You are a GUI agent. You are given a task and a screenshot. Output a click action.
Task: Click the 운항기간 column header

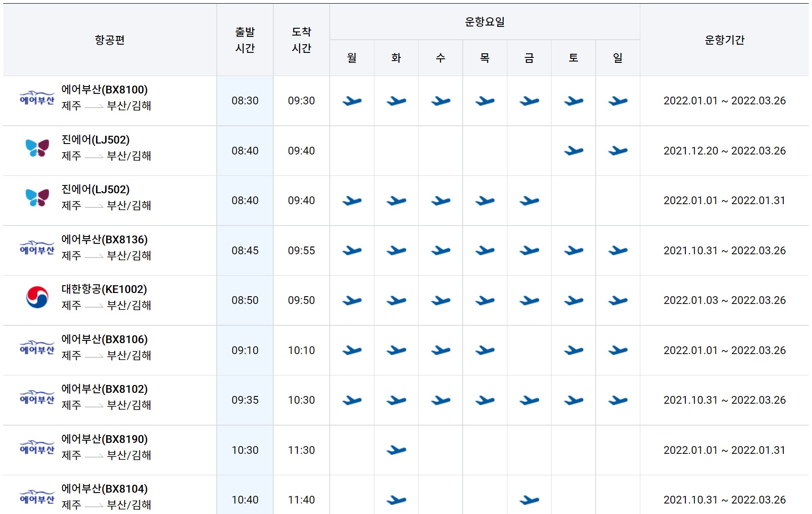[725, 40]
